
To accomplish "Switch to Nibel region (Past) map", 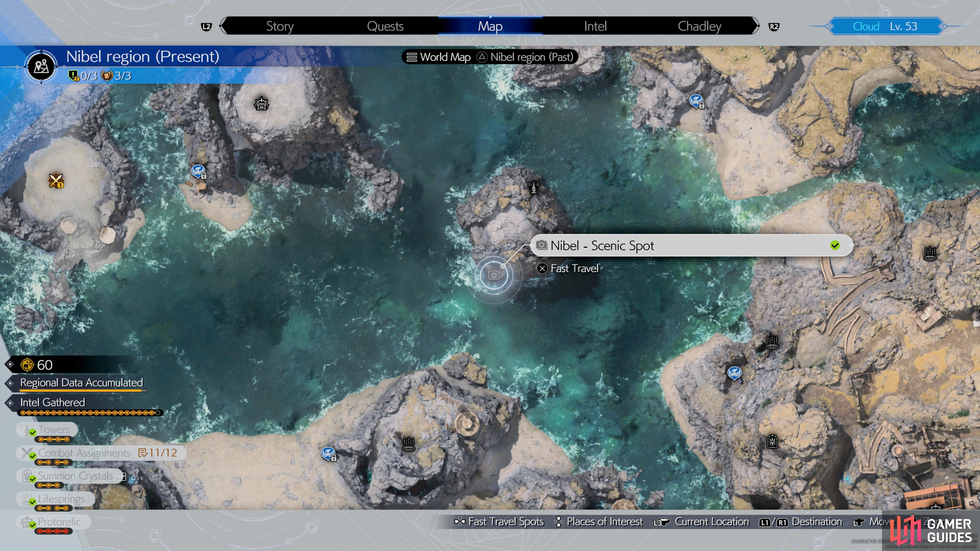I will pyautogui.click(x=525, y=57).
